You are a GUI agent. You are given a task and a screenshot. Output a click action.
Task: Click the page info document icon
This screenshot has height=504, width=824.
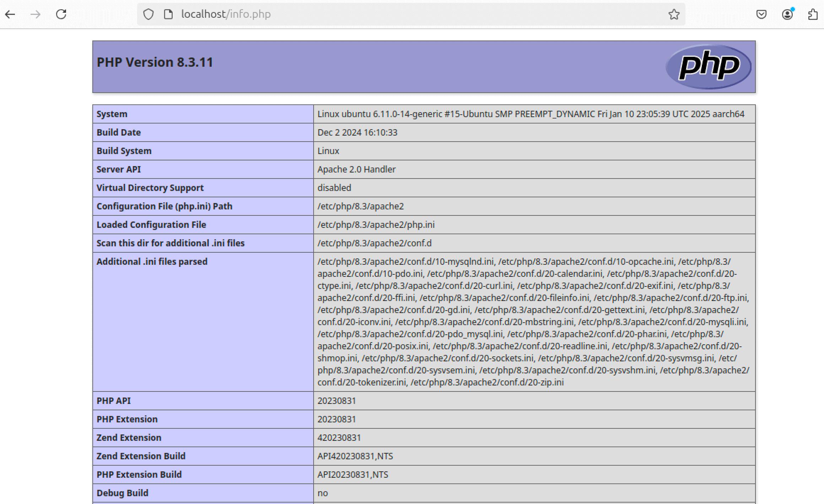click(168, 14)
